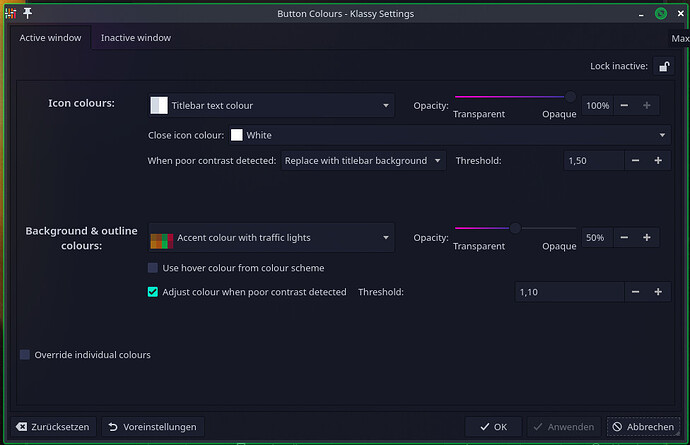This screenshot has height=445, width=690.
Task: Click the Zurücksetzen reset button
Action: [x=52, y=426]
